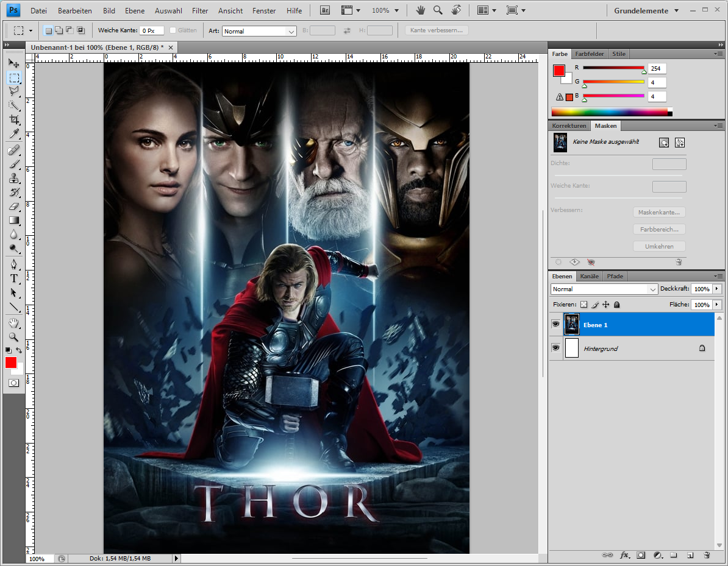Select the Move tool
Viewport: 728px width, 566px height.
click(13, 63)
